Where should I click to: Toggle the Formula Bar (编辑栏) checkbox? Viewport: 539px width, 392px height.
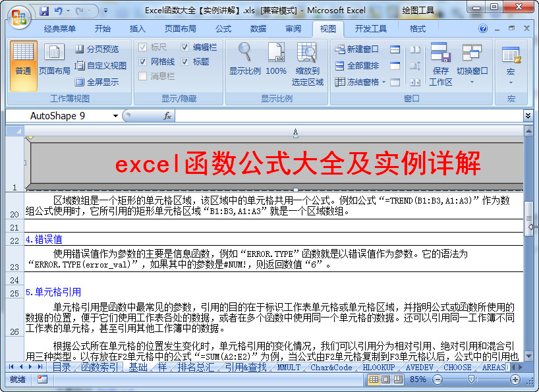(185, 47)
